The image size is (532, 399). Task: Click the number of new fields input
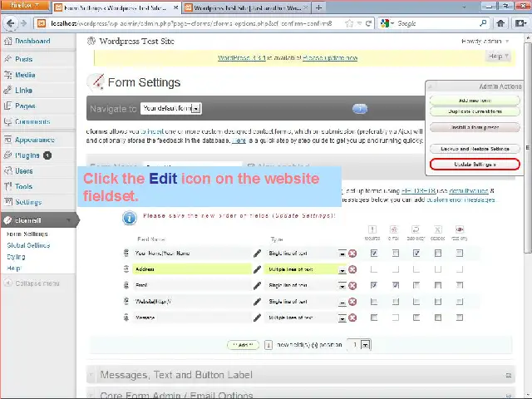pyautogui.click(x=268, y=345)
